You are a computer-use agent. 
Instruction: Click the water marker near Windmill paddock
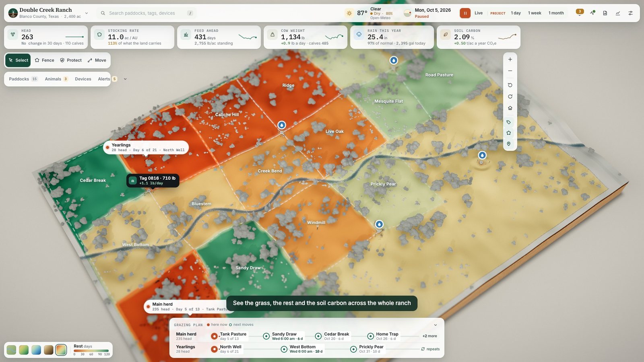click(x=379, y=224)
